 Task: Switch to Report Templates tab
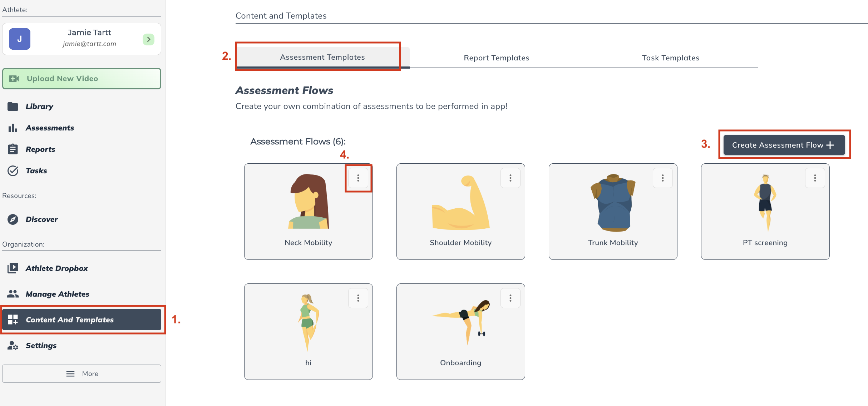(496, 58)
